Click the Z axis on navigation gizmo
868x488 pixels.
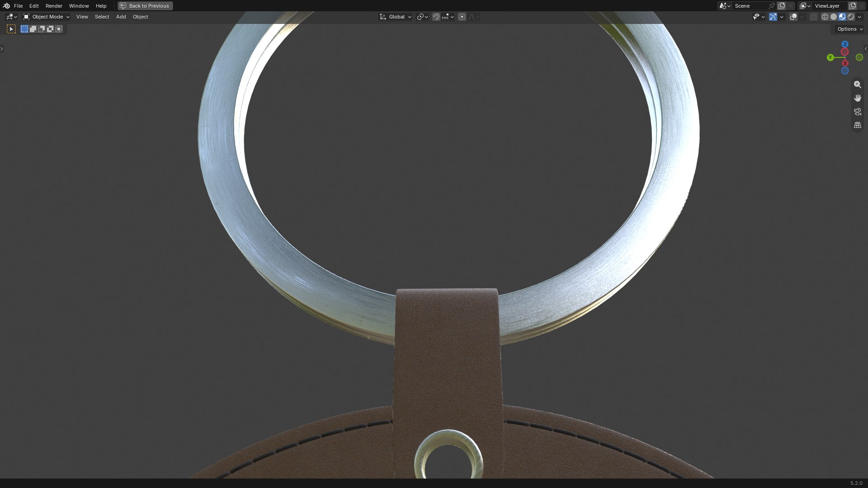click(845, 44)
